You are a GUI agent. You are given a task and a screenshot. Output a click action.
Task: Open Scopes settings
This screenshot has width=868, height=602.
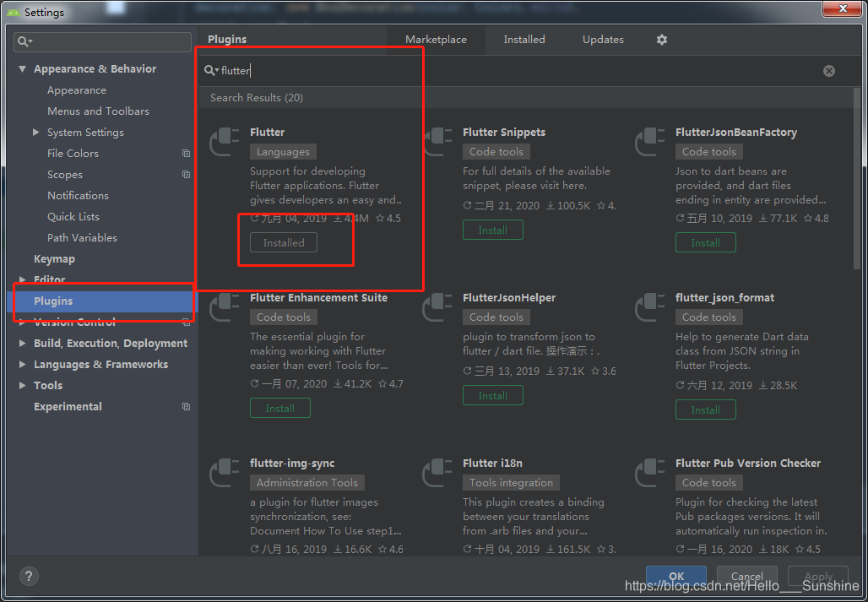tap(65, 174)
